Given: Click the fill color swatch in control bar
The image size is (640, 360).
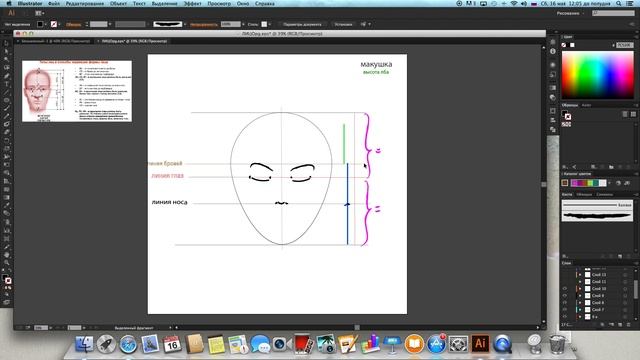Looking at the screenshot, I should click(40, 24).
